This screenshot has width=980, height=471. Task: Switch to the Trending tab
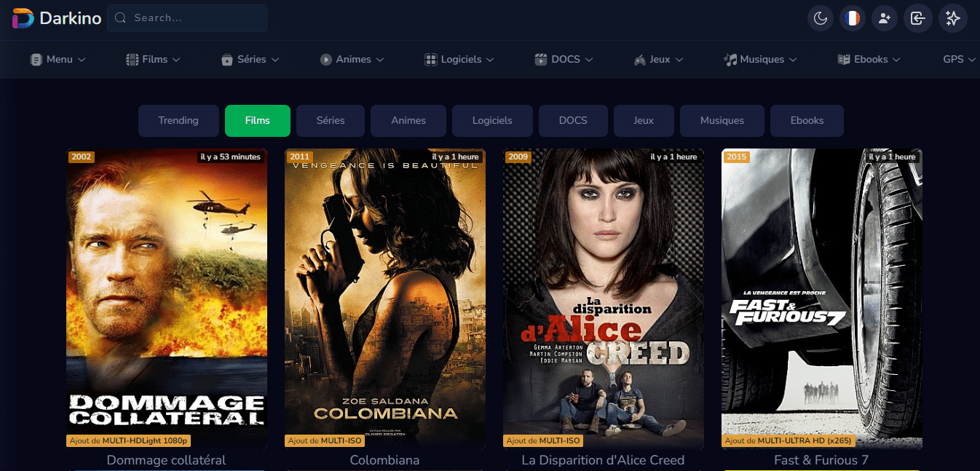click(178, 121)
